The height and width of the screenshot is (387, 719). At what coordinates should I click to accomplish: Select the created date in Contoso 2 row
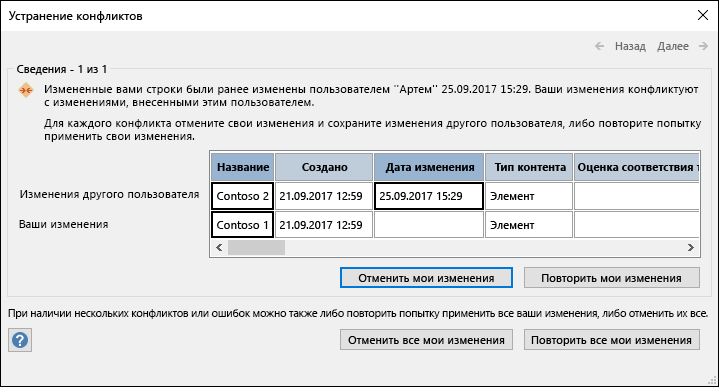click(324, 196)
